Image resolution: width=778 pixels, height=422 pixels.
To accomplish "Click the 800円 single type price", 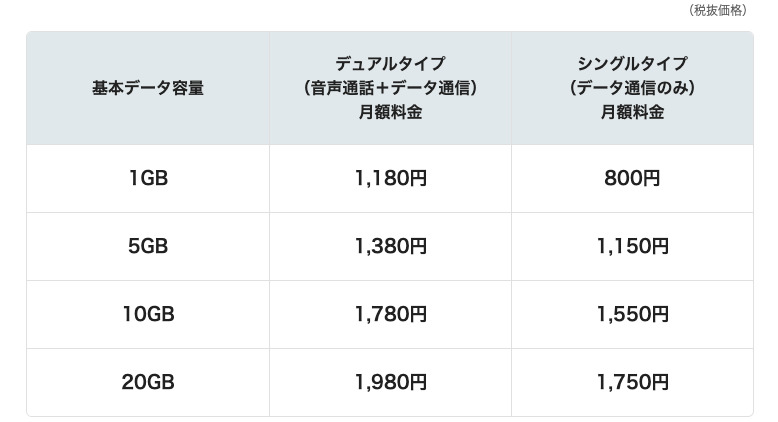I will (x=632, y=179).
